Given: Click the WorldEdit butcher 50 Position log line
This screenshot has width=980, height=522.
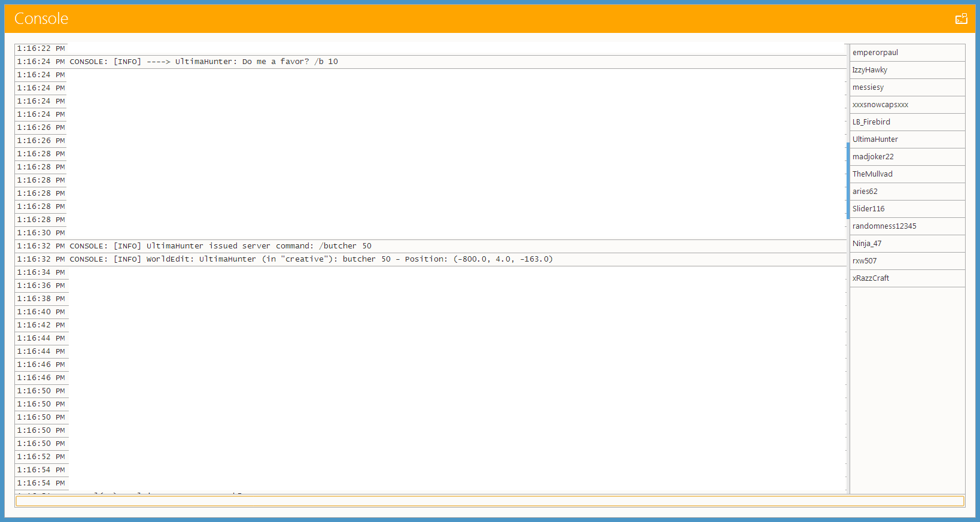Looking at the screenshot, I should click(430, 259).
